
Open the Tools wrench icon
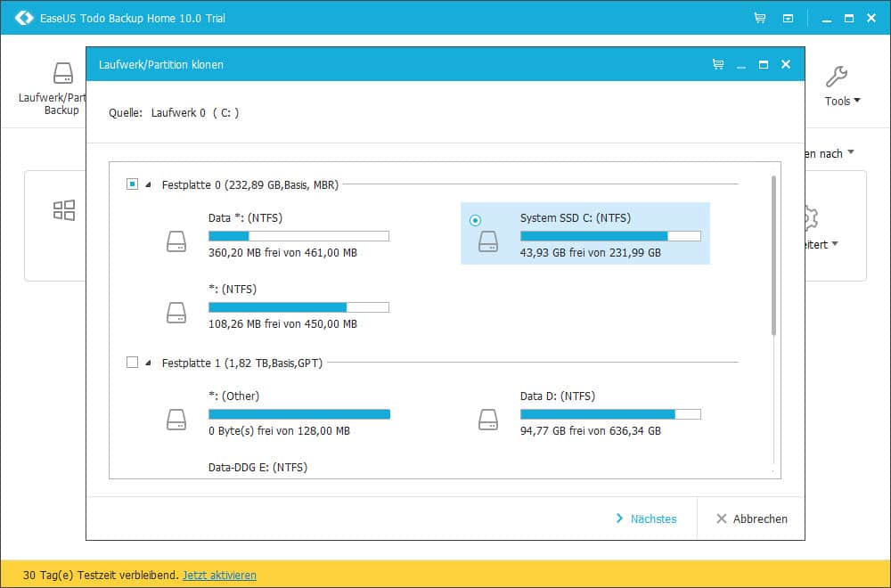(x=837, y=76)
